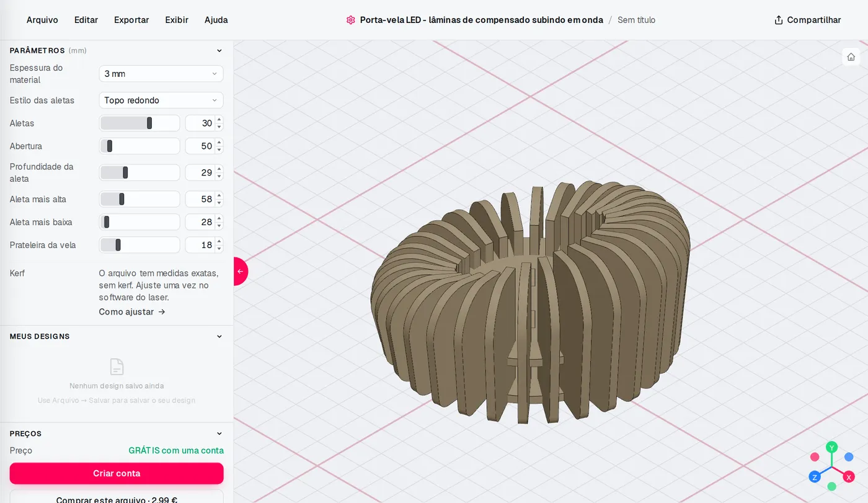Click the blue Z axis on the gizmo
Viewport: 868px width, 503px height.
tap(815, 477)
